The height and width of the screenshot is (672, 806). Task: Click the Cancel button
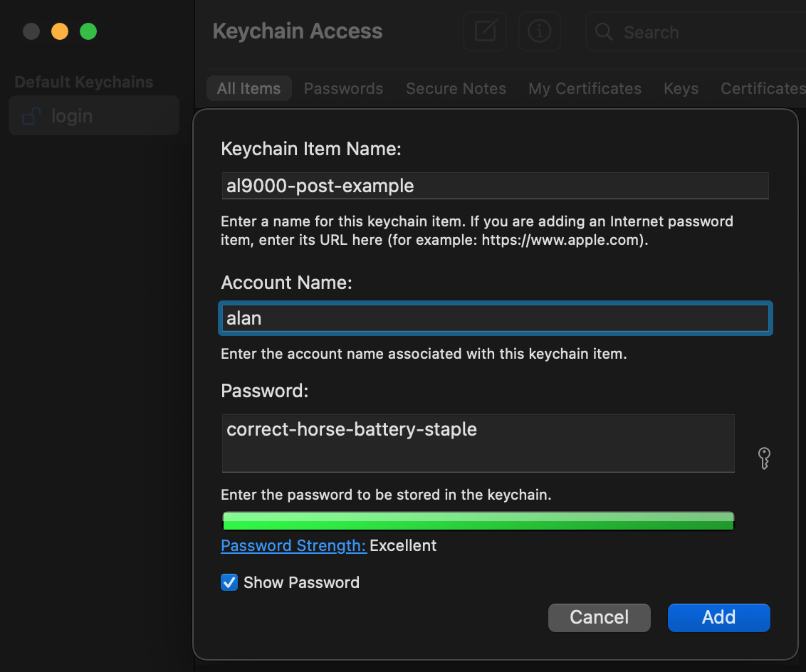coord(599,617)
